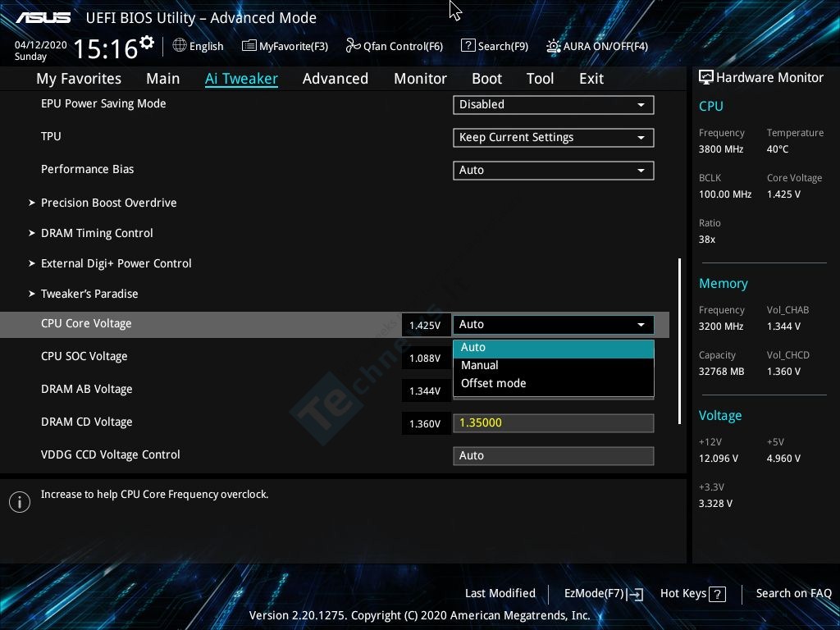Click the settings list scrollbar
840x630 pixels.
point(679,341)
